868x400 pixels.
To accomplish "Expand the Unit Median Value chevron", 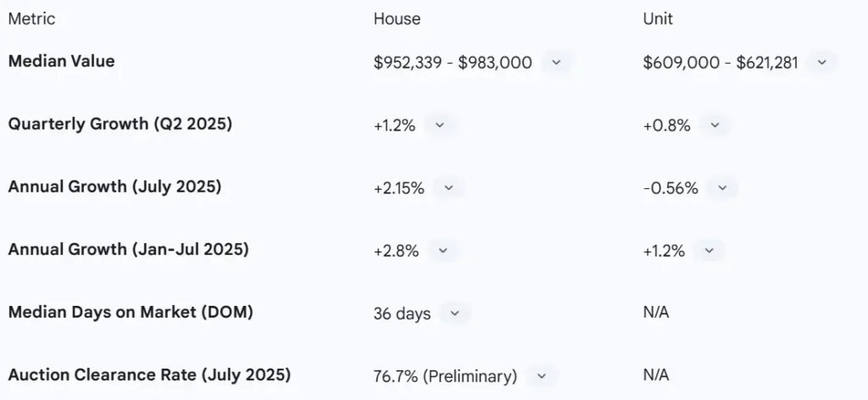I will point(821,63).
